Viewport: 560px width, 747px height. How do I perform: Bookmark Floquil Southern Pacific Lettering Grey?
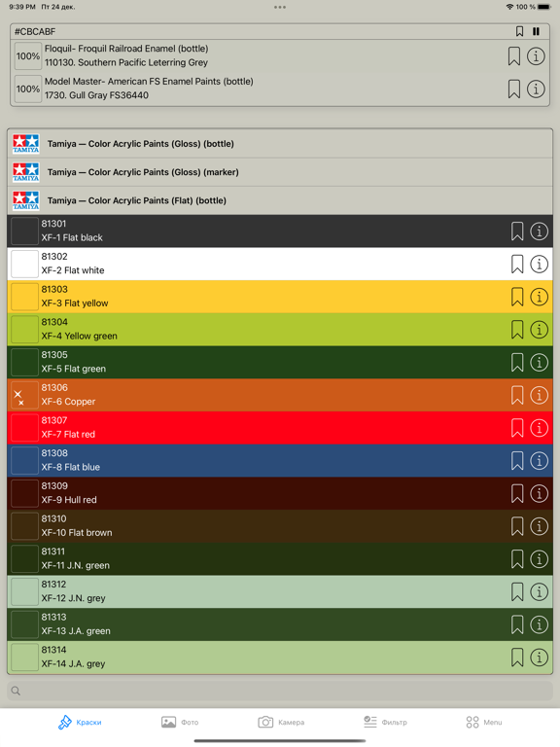pyautogui.click(x=513, y=56)
